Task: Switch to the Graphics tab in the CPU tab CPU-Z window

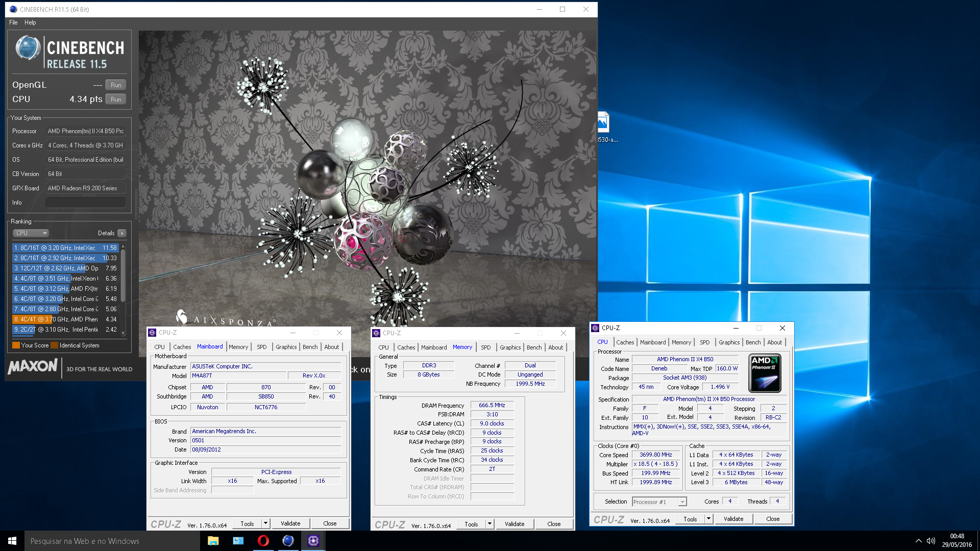Action: click(729, 342)
